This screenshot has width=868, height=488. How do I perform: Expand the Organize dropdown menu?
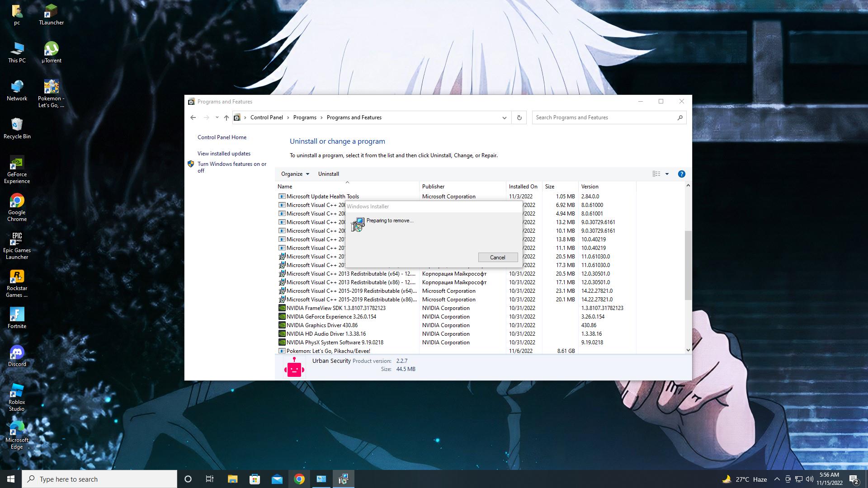click(x=295, y=174)
